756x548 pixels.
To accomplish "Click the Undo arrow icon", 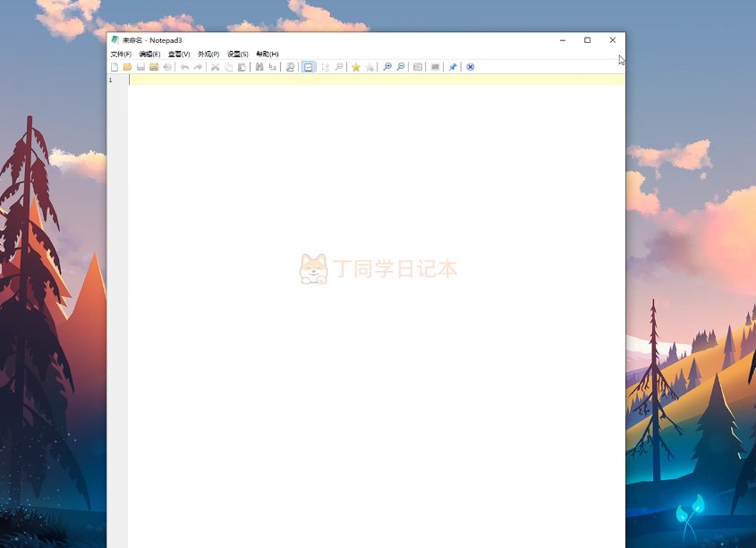I will 184,67.
